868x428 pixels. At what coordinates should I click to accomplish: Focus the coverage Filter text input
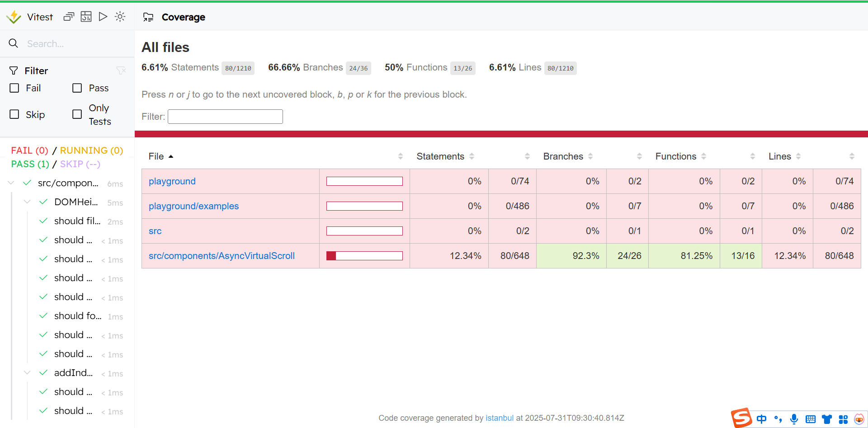(225, 117)
